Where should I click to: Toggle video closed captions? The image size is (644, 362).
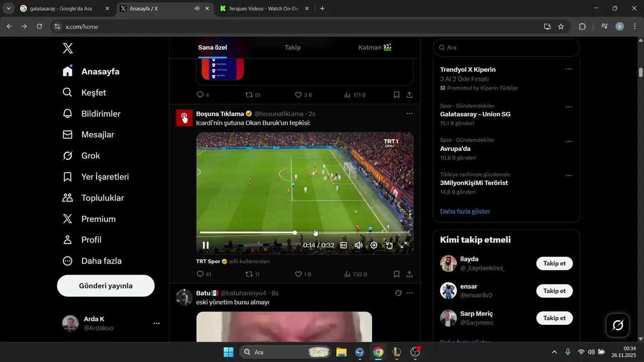(x=344, y=245)
